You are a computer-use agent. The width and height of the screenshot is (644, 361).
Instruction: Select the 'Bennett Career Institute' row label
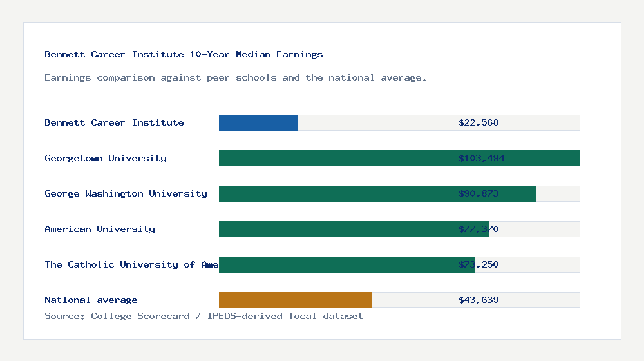coord(114,122)
